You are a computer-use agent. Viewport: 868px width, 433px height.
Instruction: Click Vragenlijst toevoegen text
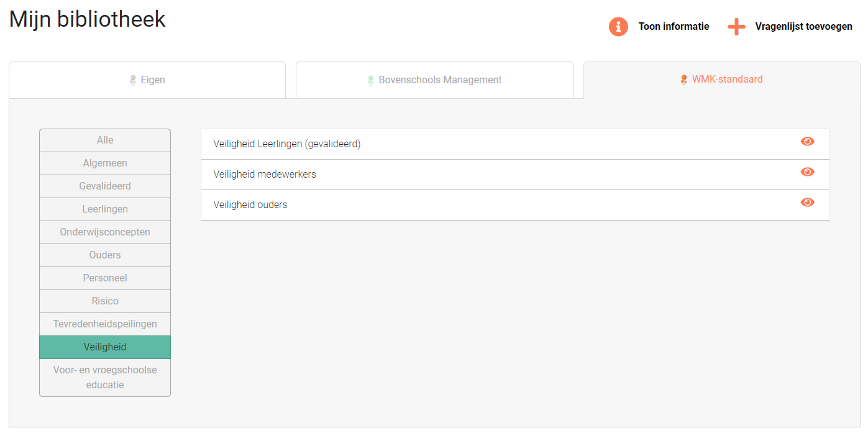pos(803,27)
